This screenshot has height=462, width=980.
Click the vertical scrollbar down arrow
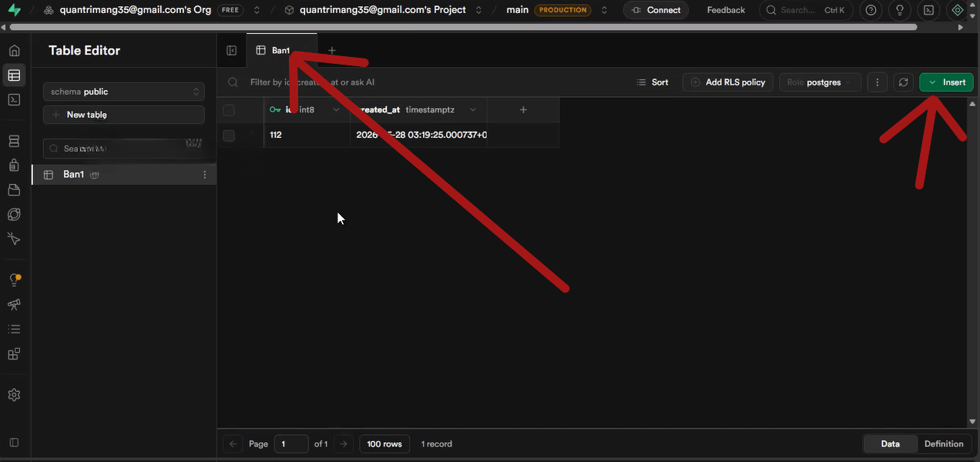pyautogui.click(x=972, y=421)
